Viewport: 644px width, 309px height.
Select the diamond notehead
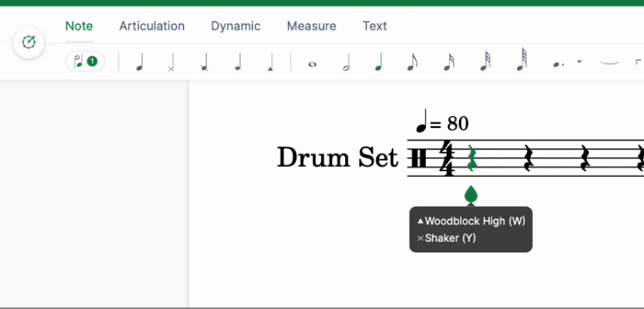(x=237, y=62)
